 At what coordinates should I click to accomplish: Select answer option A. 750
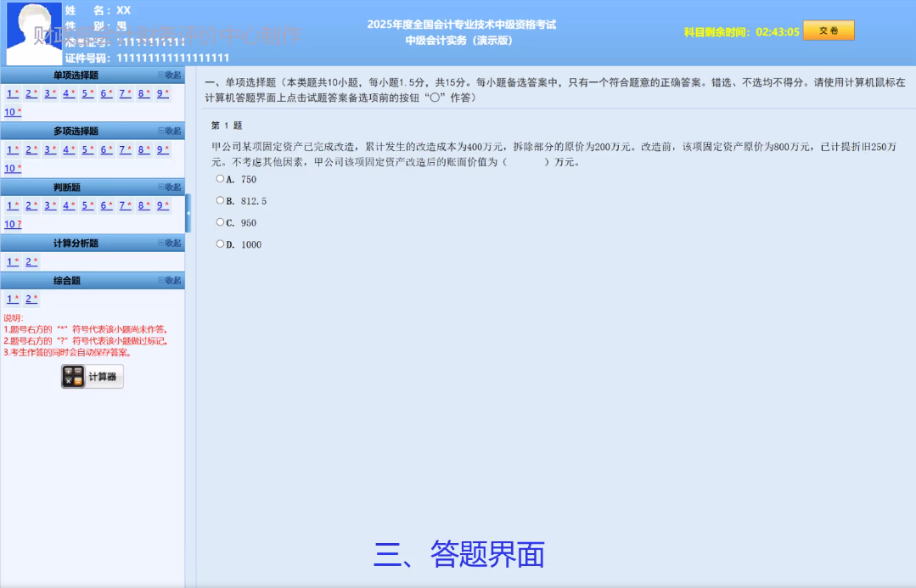click(220, 179)
